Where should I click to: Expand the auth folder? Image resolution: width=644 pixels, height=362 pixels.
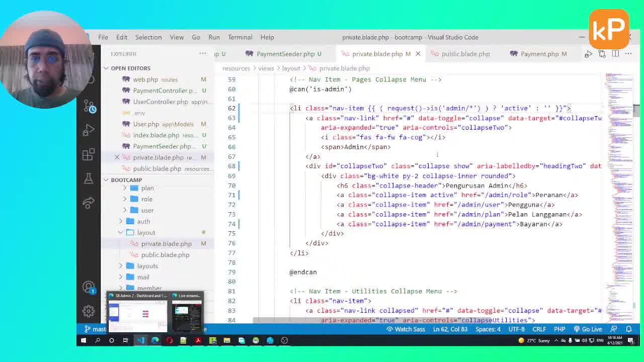tap(143, 221)
